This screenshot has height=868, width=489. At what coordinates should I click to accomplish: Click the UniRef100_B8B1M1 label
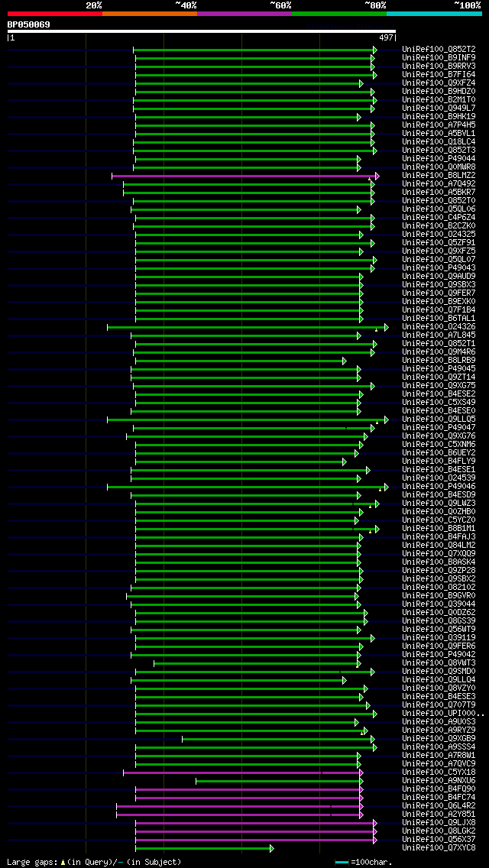click(x=439, y=530)
